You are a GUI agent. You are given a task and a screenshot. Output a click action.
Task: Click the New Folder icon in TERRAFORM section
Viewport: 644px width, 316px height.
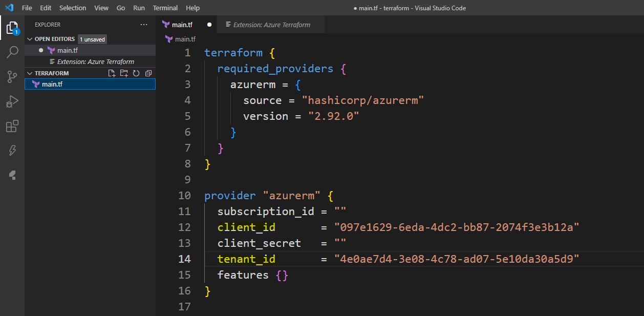click(x=124, y=73)
